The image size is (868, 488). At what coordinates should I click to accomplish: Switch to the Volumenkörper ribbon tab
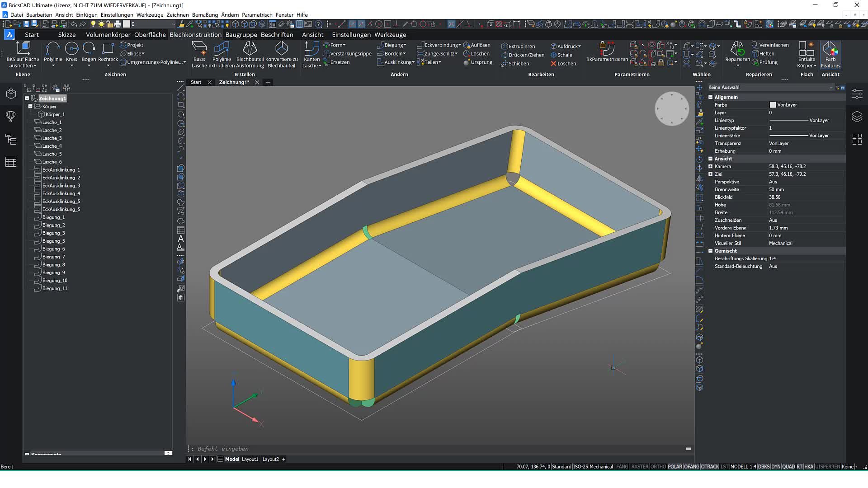(x=108, y=34)
